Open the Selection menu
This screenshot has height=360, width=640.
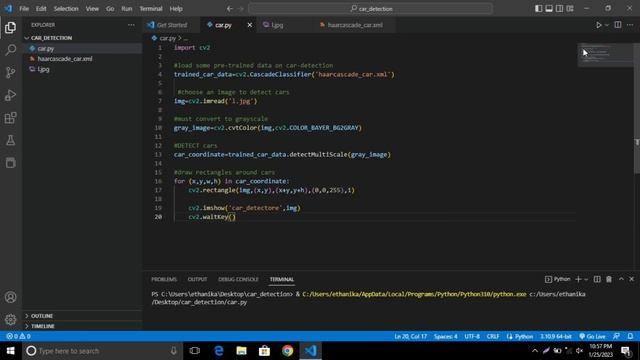pyautogui.click(x=66, y=9)
